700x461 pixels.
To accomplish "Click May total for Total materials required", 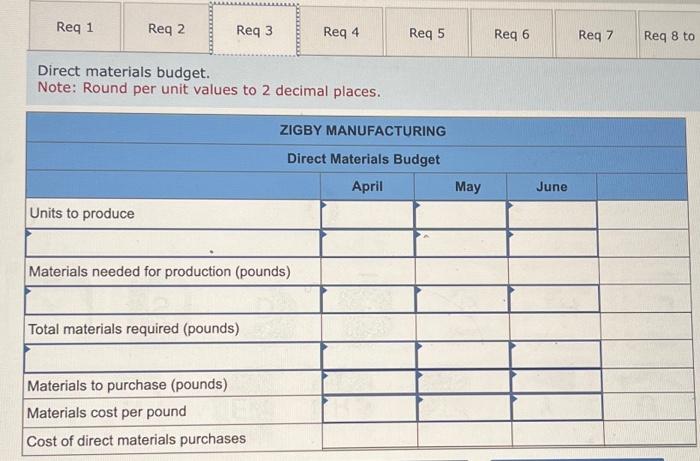I will [x=462, y=328].
